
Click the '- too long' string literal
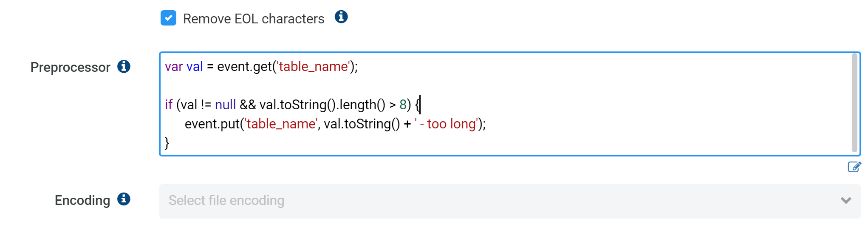pos(447,124)
